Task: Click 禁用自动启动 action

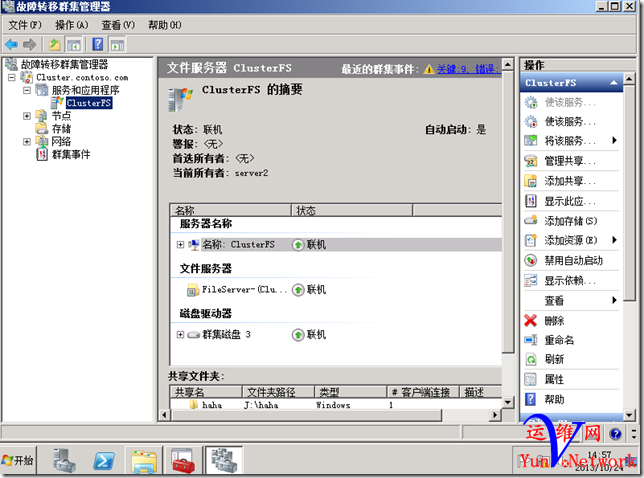Action: (x=573, y=260)
